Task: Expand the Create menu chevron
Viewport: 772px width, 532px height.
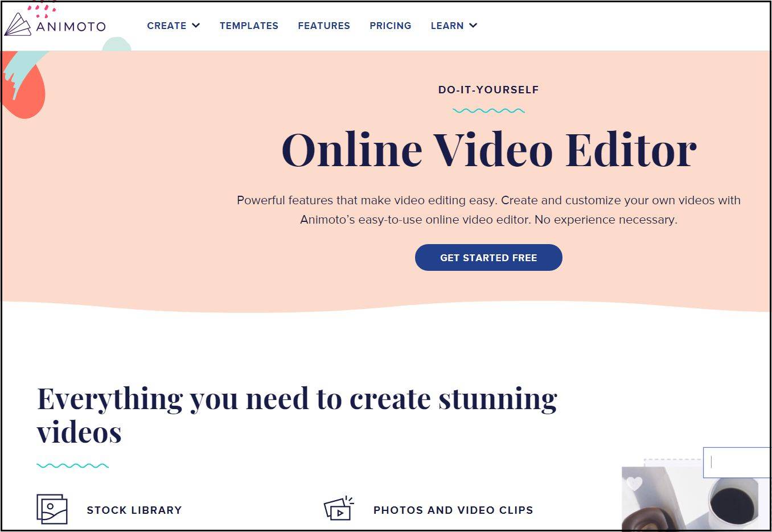Action: point(196,26)
